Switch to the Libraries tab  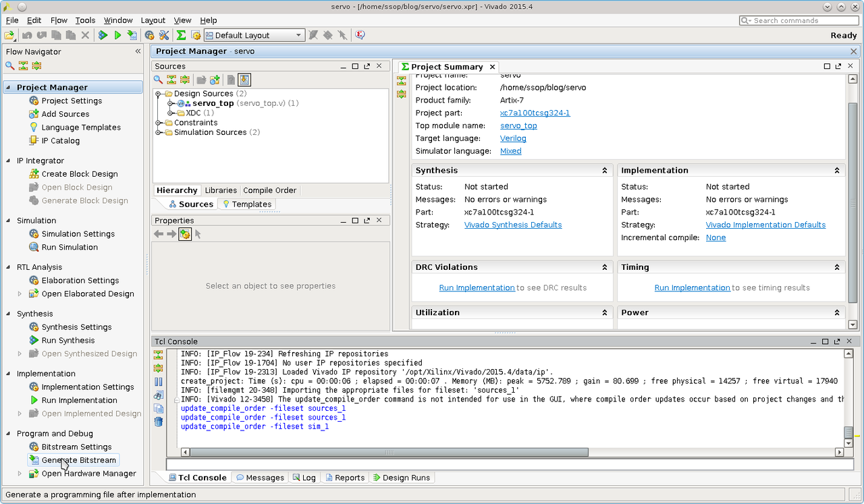[x=221, y=190]
